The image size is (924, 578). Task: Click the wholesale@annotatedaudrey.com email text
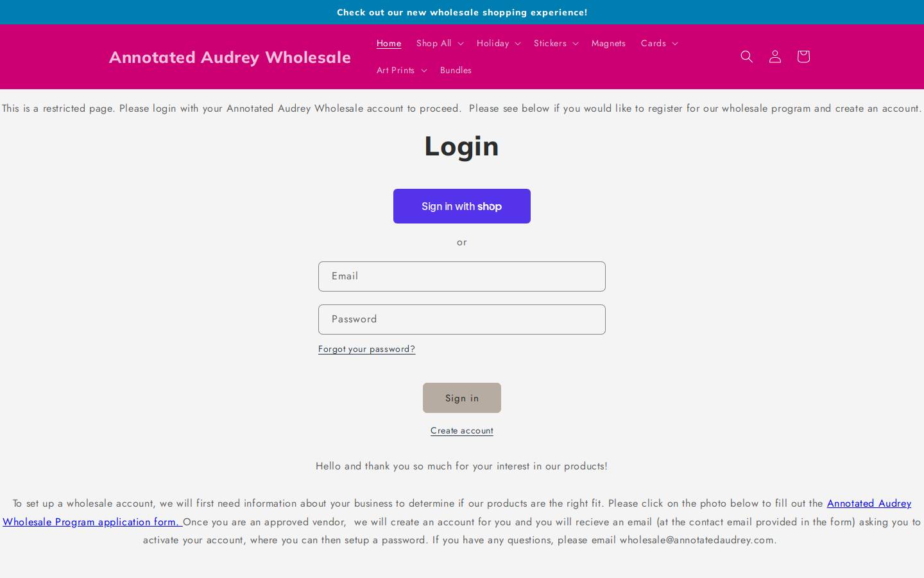(697, 539)
